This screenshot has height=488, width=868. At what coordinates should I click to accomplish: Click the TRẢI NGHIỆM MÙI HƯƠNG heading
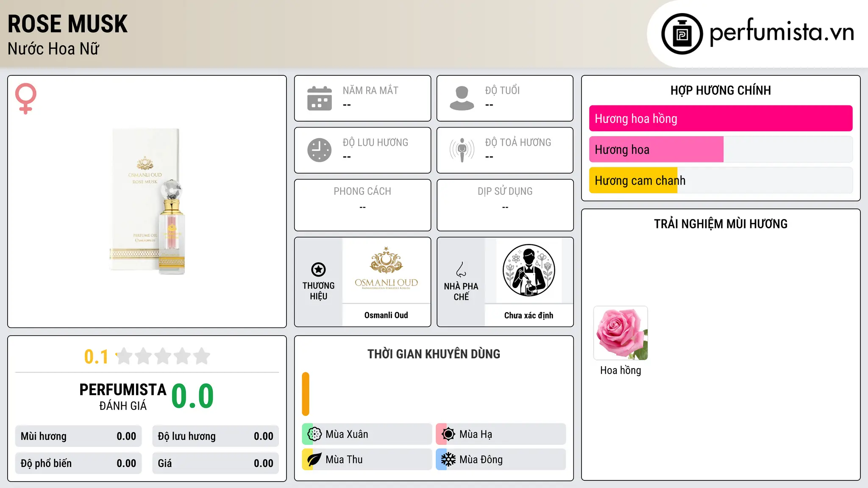tap(721, 224)
